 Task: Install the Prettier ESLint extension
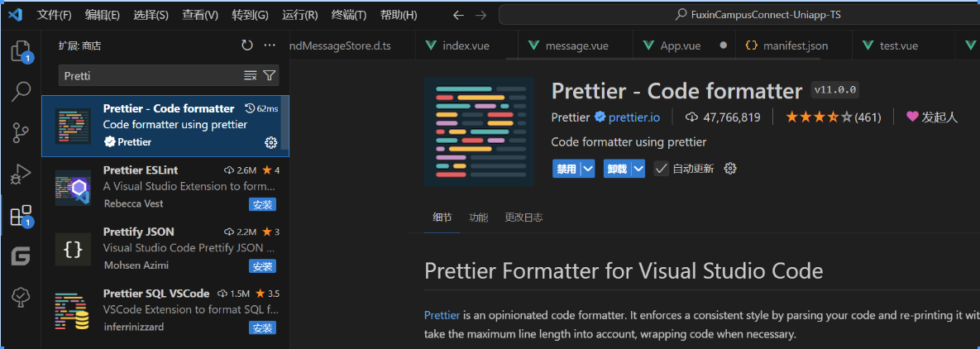262,204
